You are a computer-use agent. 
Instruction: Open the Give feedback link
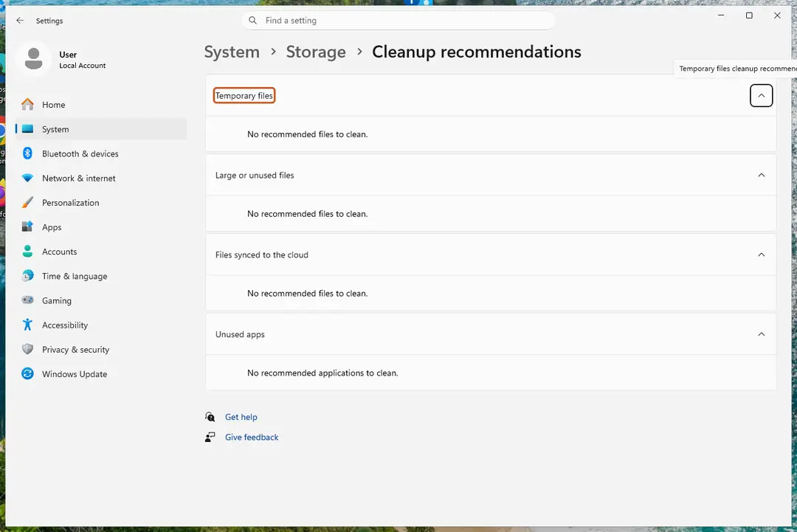point(252,437)
